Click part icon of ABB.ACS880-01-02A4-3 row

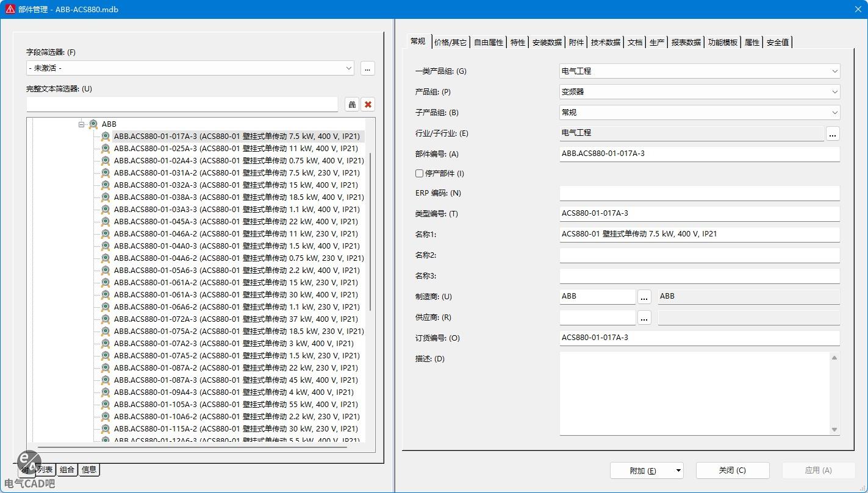pos(106,161)
